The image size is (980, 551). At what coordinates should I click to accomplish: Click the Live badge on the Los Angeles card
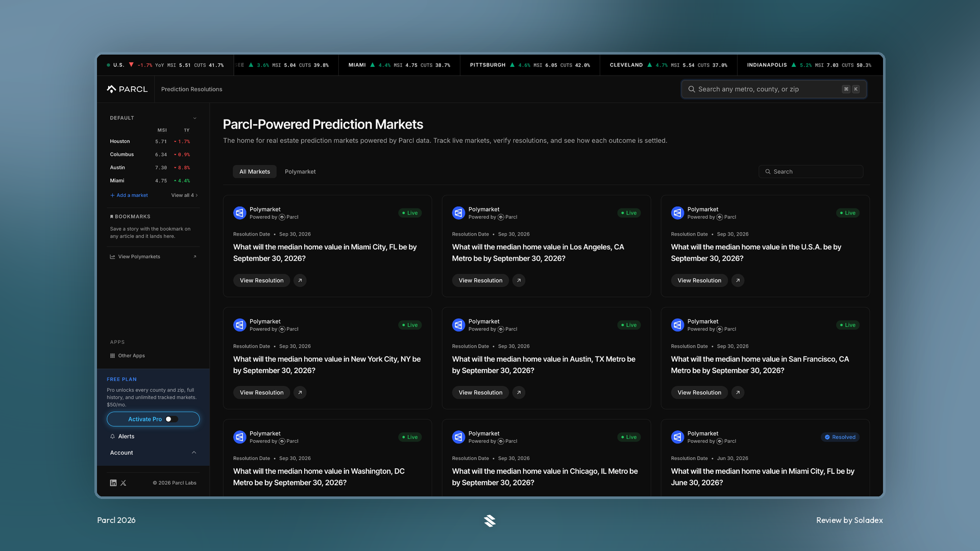click(x=629, y=213)
